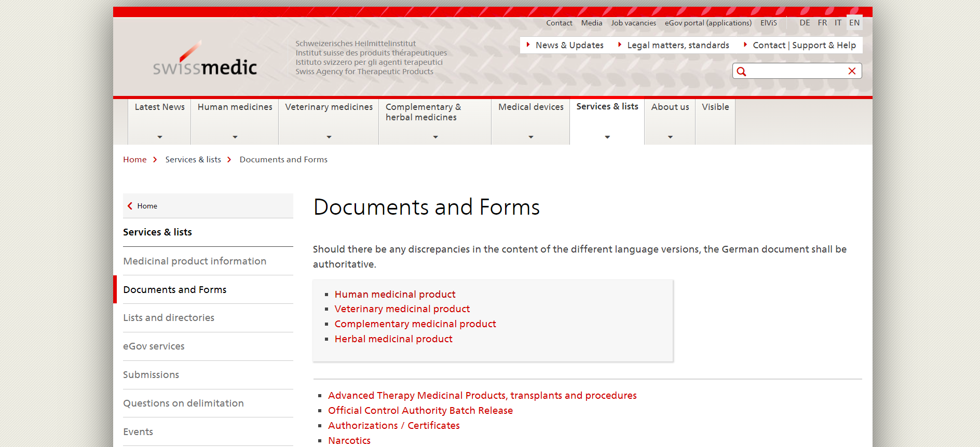980x447 pixels.
Task: Open the eGov portal (applications) link
Action: [708, 23]
